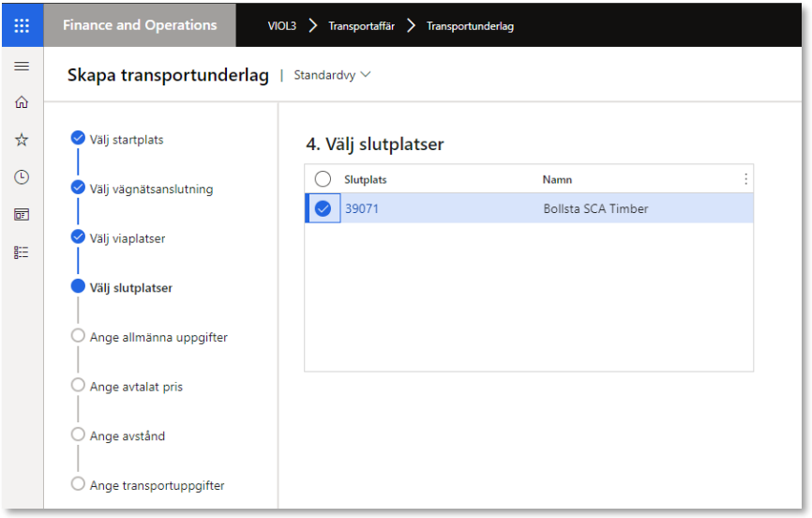
Task: Go to wizard step Välj vägnätsanslutning
Action: [x=151, y=190]
